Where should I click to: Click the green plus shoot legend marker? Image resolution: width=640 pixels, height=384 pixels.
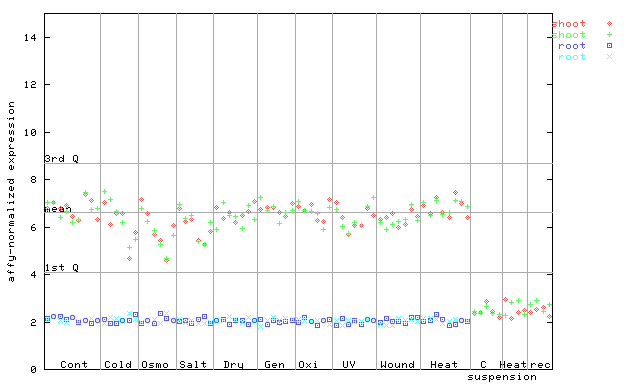pos(609,35)
